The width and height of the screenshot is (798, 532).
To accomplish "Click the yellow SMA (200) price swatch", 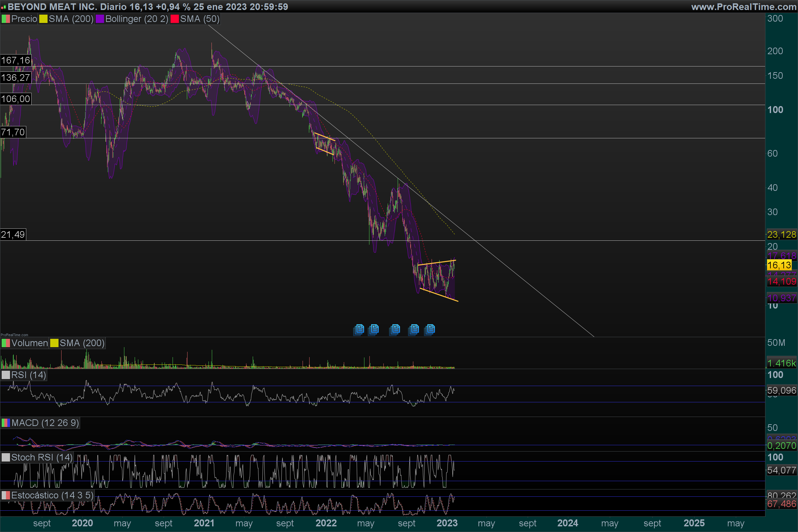I will pyautogui.click(x=43, y=19).
